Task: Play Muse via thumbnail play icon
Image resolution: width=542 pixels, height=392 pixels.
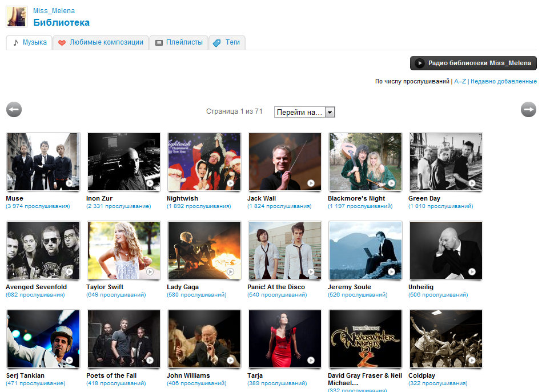Action: click(x=69, y=183)
